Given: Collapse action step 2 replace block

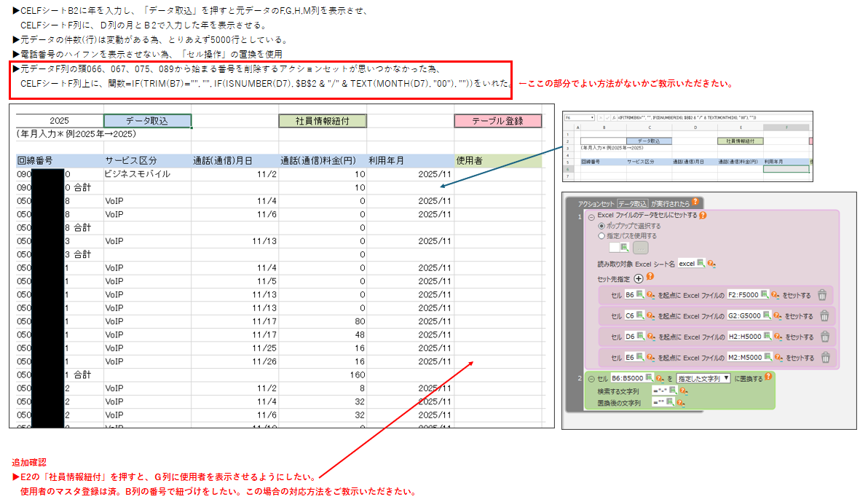Looking at the screenshot, I should coord(591,379).
